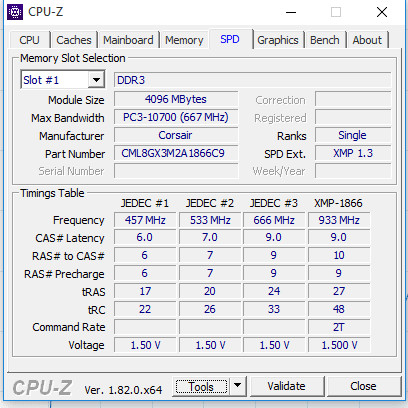Select part number CML8GX3M2A1866C9
Image resolution: width=408 pixels, height=408 pixels.
(176, 153)
